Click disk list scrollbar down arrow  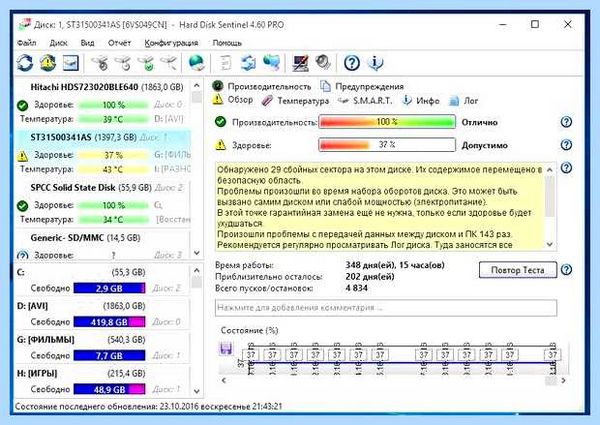(x=197, y=253)
